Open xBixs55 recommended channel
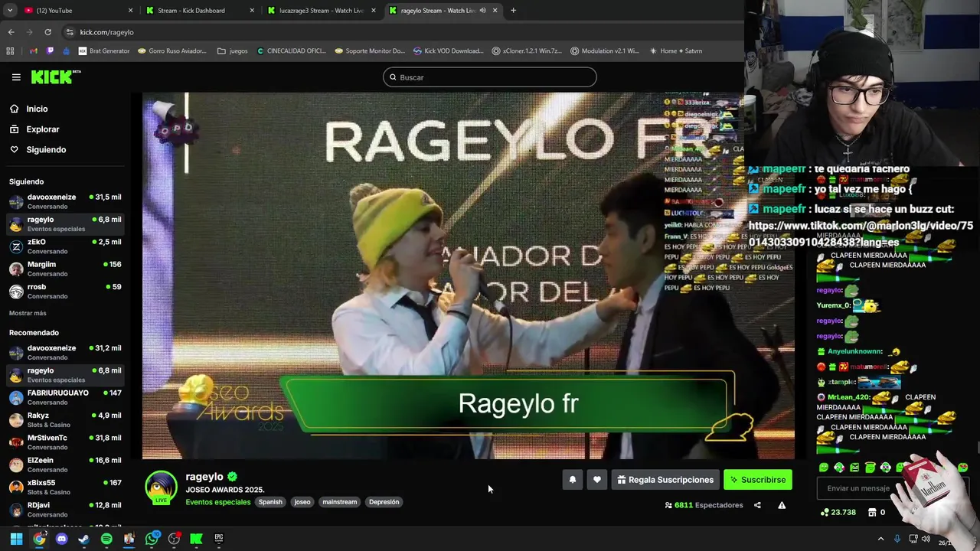Image resolution: width=980 pixels, height=551 pixels. 65,487
